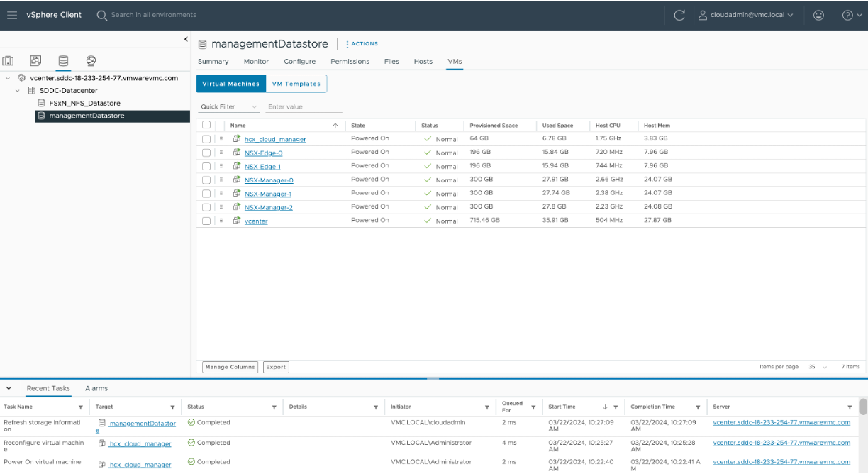868x474 pixels.
Task: Filter the Target column in Recent Tasks
Action: click(x=173, y=407)
